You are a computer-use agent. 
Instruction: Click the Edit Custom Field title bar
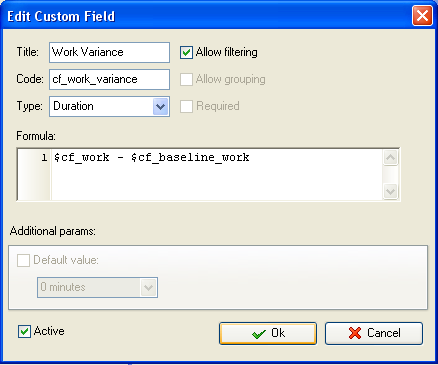207,16
